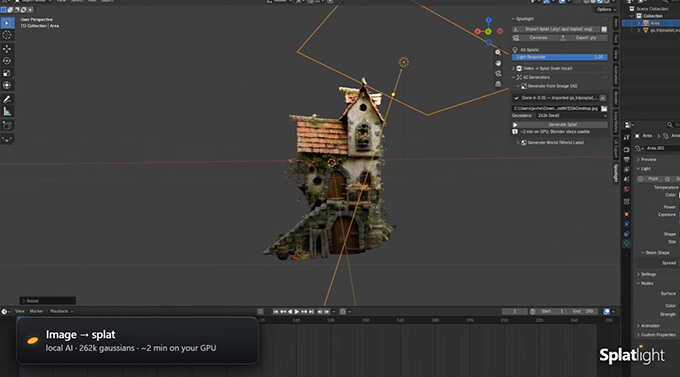Adjust the Light Response slider
The width and height of the screenshot is (680, 377).
coord(559,57)
